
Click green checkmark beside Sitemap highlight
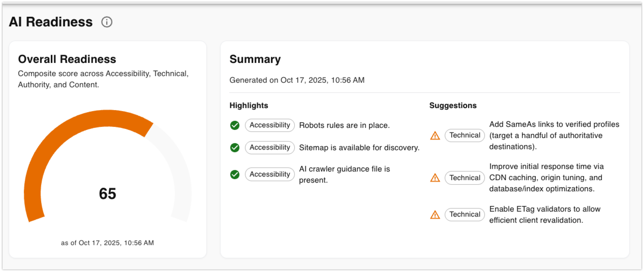[x=235, y=147]
